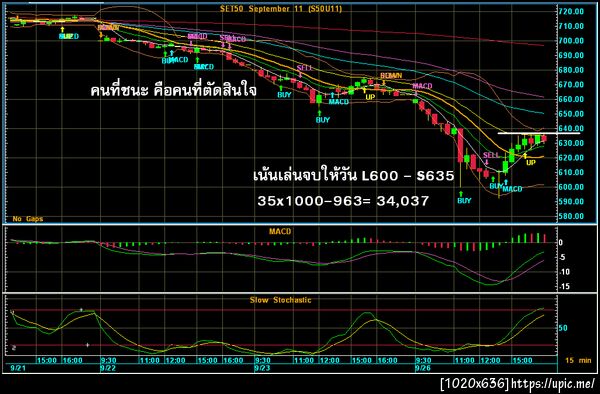The height and width of the screenshot is (394, 600).
Task: Click the 690.00 price axis value
Action: click(x=571, y=55)
